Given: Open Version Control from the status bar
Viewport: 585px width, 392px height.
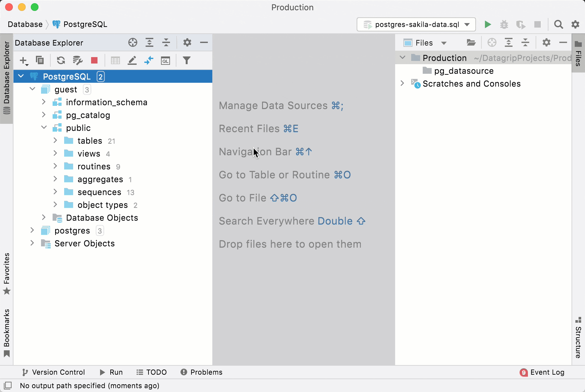Looking at the screenshot, I should pos(54,372).
